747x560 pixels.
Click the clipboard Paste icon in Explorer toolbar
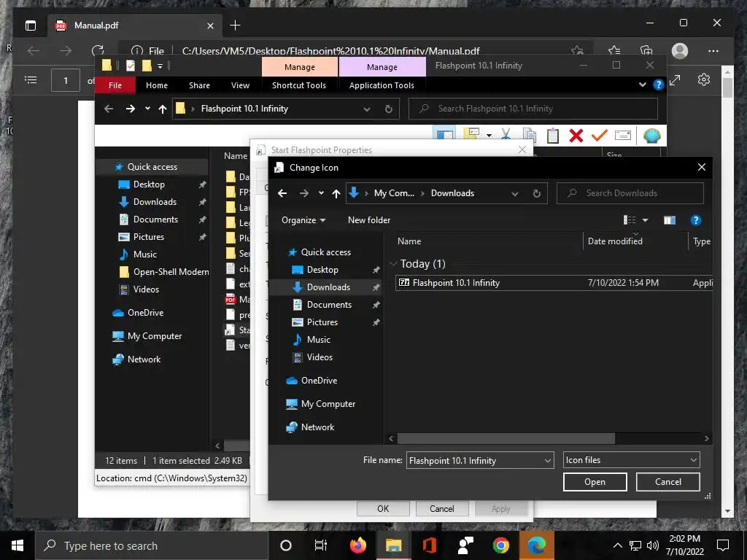click(x=553, y=136)
